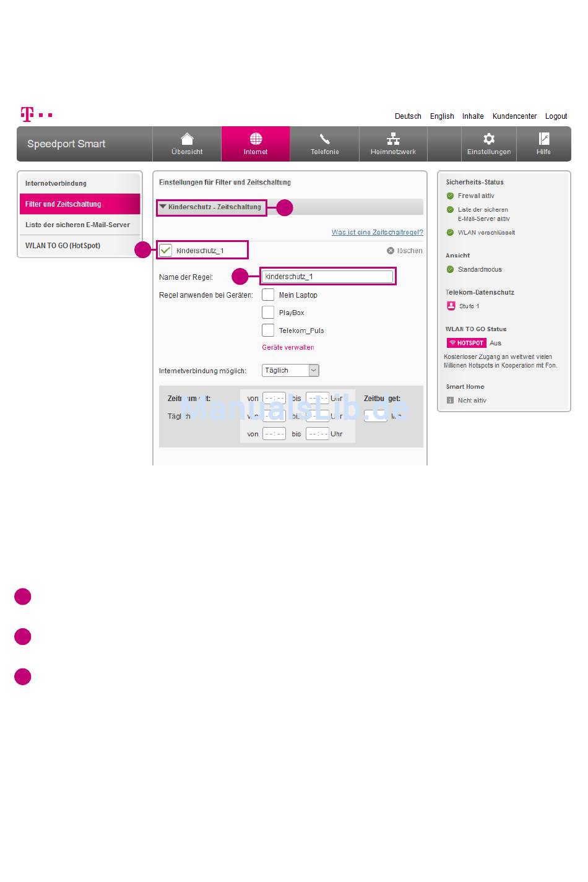Open Telefonie phone handset icon
This screenshot has width=588, height=882.
click(324, 139)
